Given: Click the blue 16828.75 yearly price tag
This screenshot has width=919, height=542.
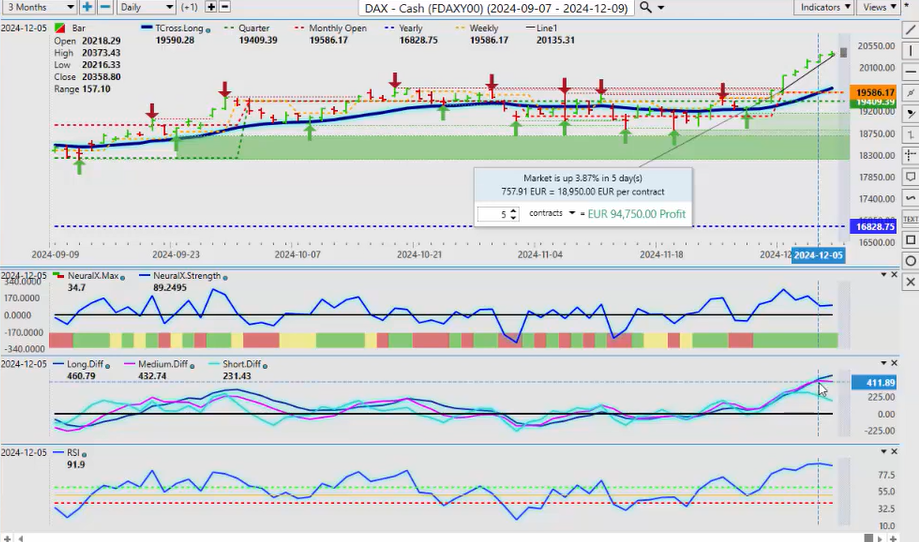Looking at the screenshot, I should click(x=873, y=227).
